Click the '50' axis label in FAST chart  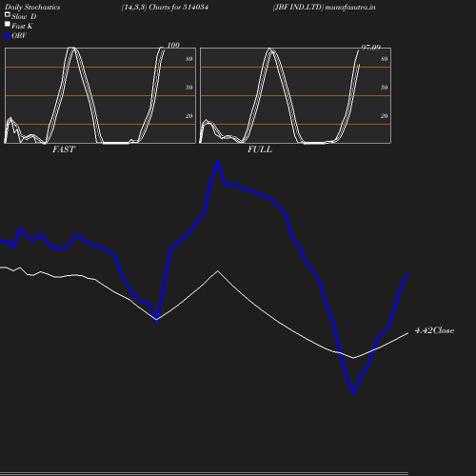pos(189,88)
